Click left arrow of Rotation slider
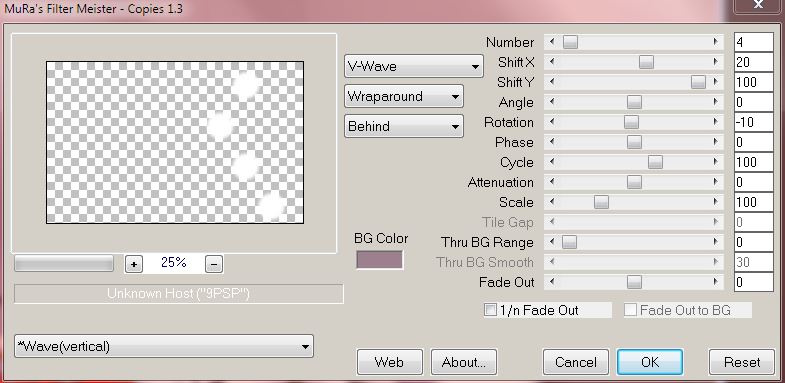 click(x=552, y=122)
